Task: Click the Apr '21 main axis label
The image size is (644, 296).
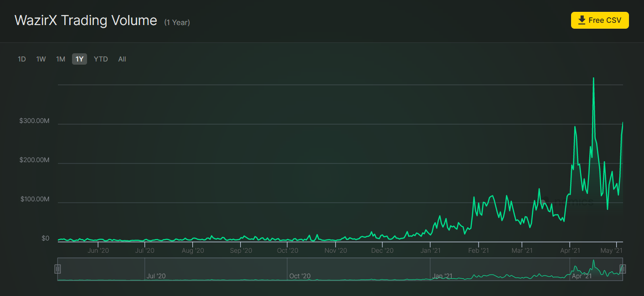Action: coord(570,250)
